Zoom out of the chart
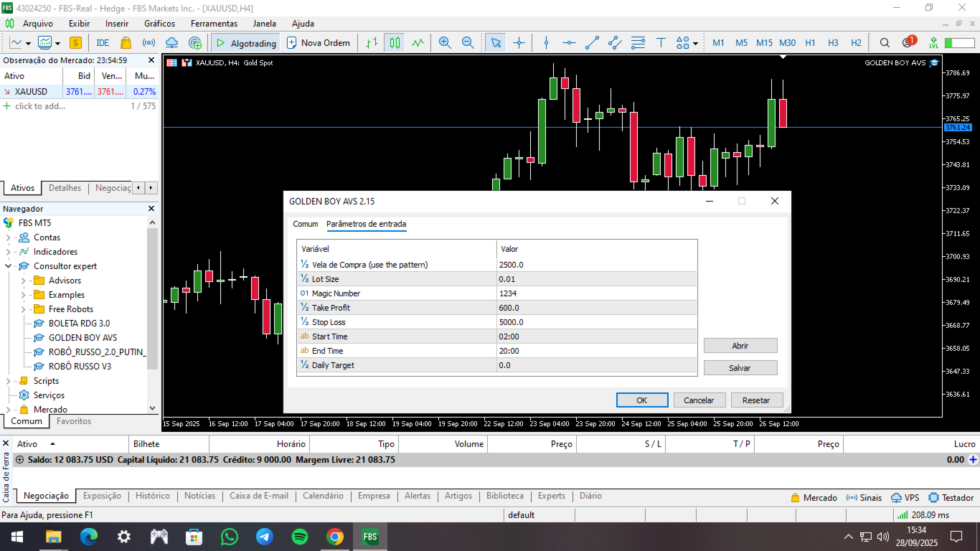The image size is (980, 551). 468,42
